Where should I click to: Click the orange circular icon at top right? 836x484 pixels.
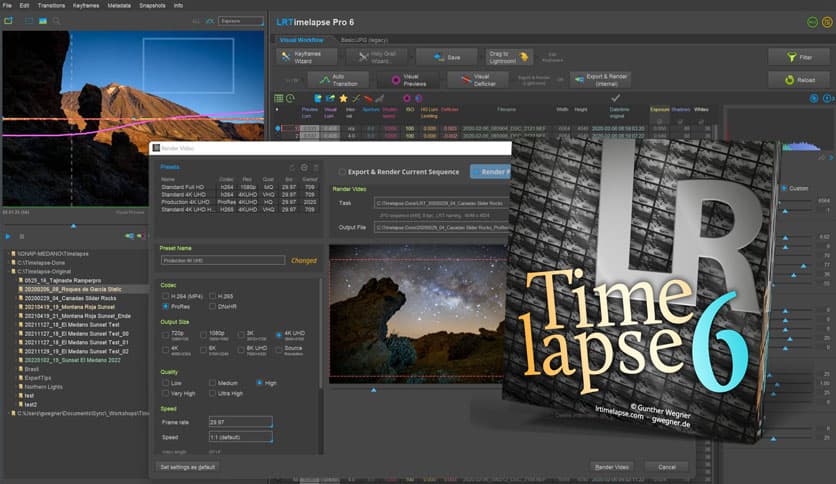[827, 22]
